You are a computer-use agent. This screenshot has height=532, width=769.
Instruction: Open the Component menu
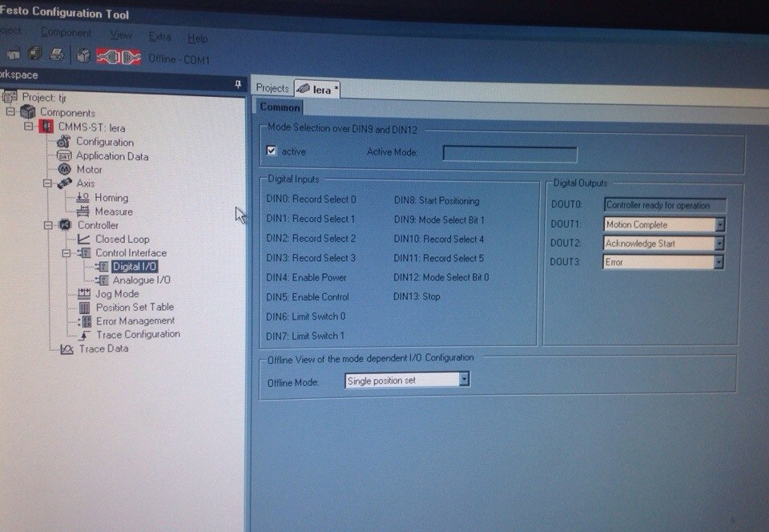(x=66, y=32)
